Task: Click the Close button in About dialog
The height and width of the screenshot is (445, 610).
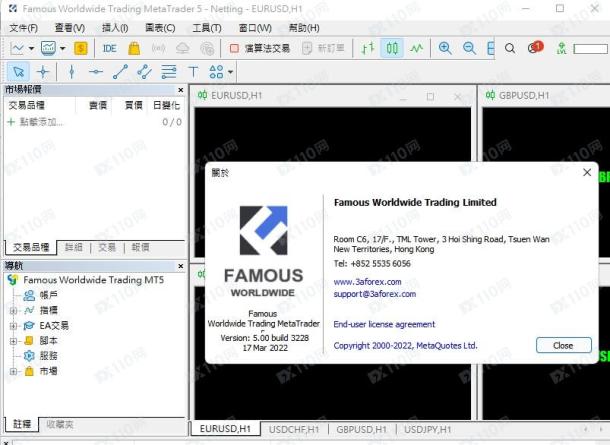Action: point(564,345)
